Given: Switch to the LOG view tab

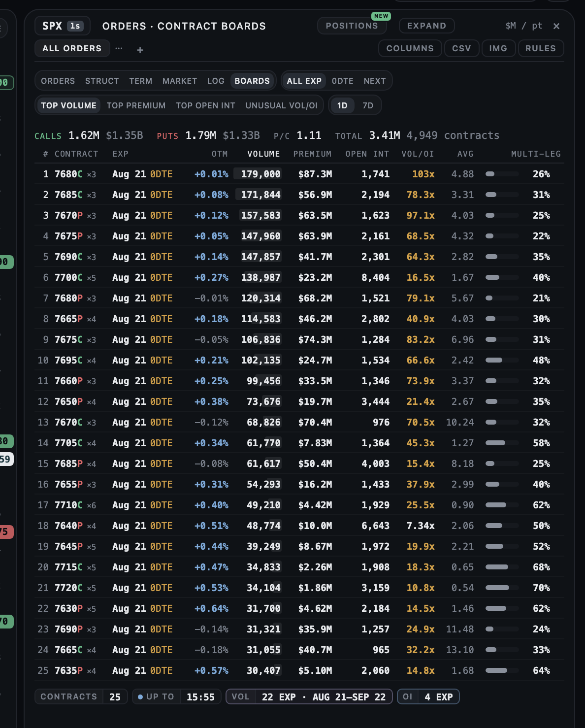Looking at the screenshot, I should click(x=216, y=81).
